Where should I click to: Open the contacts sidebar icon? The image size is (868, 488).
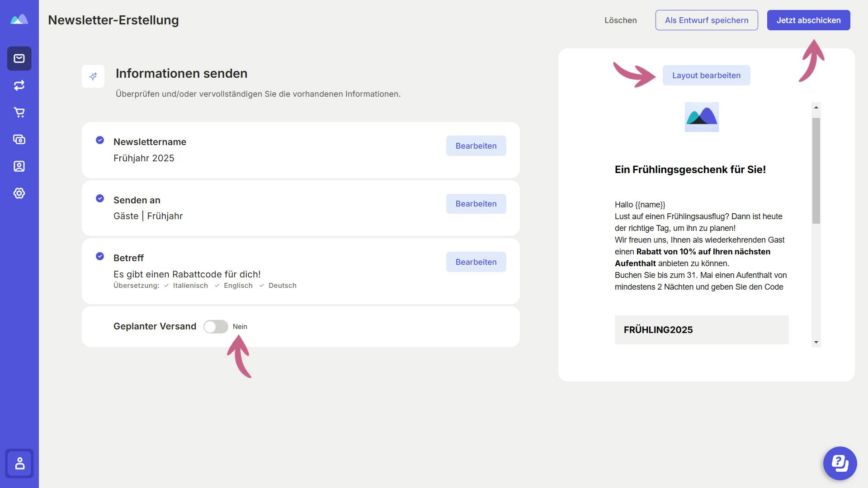pos(19,166)
